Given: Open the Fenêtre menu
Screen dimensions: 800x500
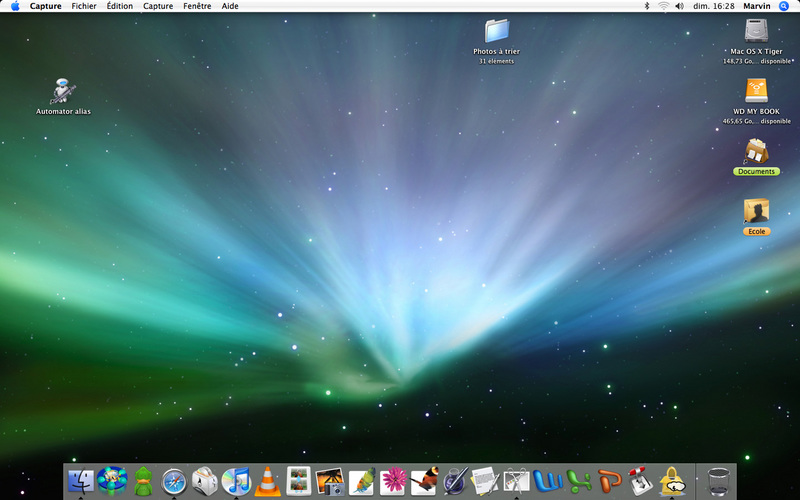Looking at the screenshot, I should (x=197, y=6).
